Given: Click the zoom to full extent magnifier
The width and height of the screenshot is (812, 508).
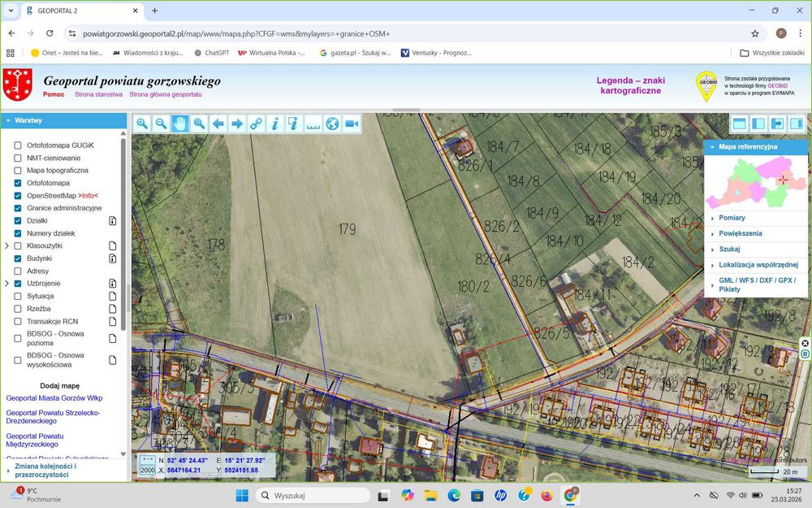Looking at the screenshot, I should click(199, 124).
